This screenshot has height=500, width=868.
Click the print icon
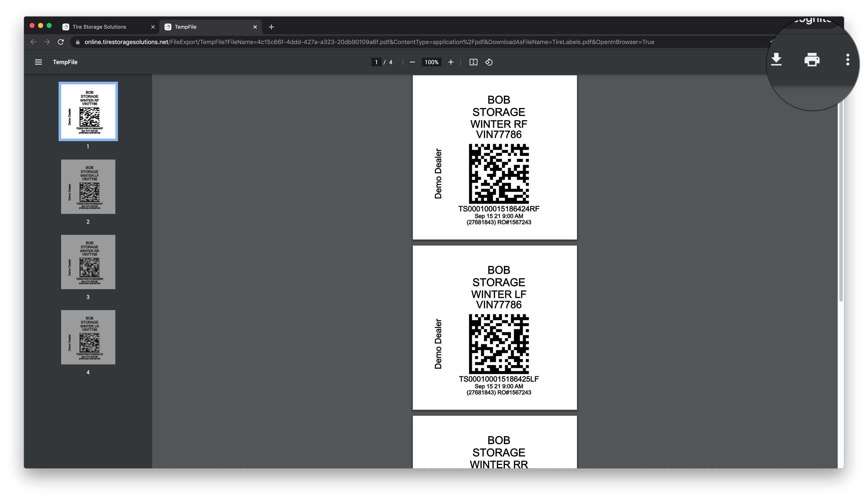coord(812,60)
